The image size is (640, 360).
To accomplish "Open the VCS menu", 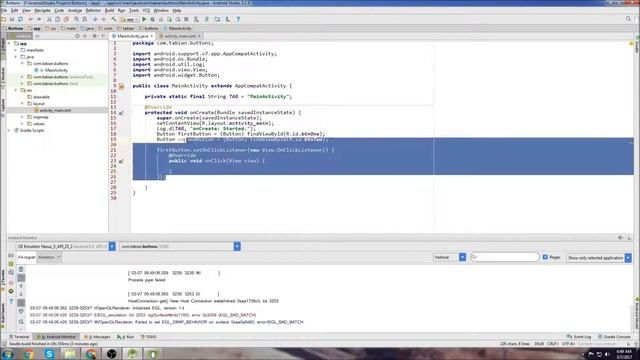I will pos(146,10).
